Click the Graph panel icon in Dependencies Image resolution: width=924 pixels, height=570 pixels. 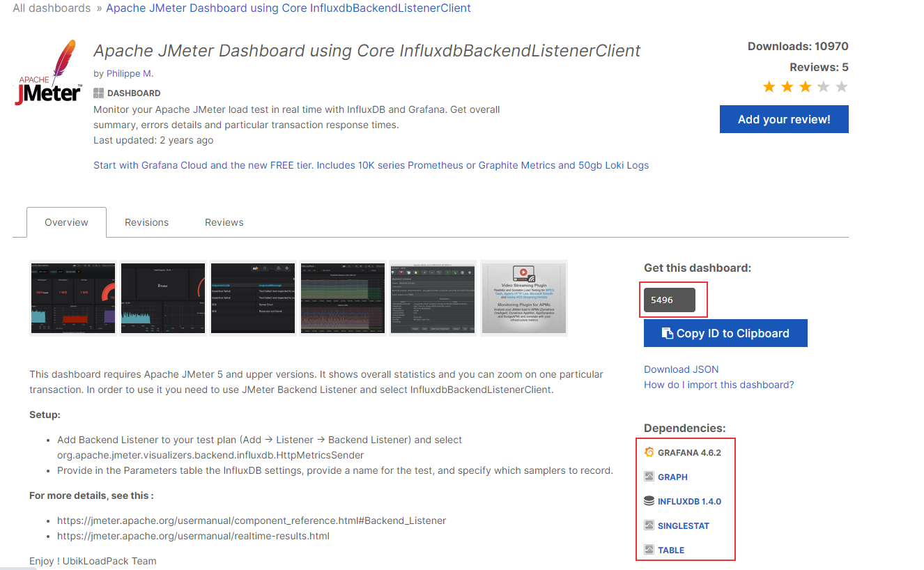tap(649, 477)
